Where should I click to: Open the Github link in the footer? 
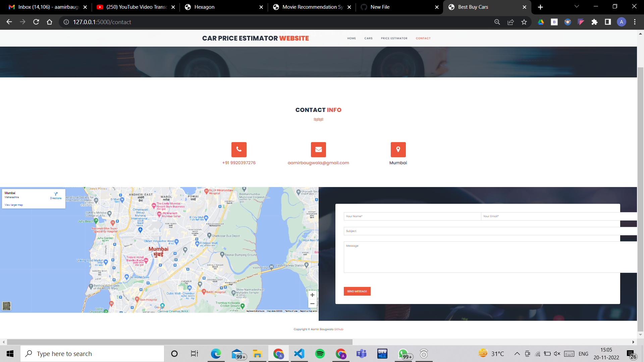click(x=338, y=329)
